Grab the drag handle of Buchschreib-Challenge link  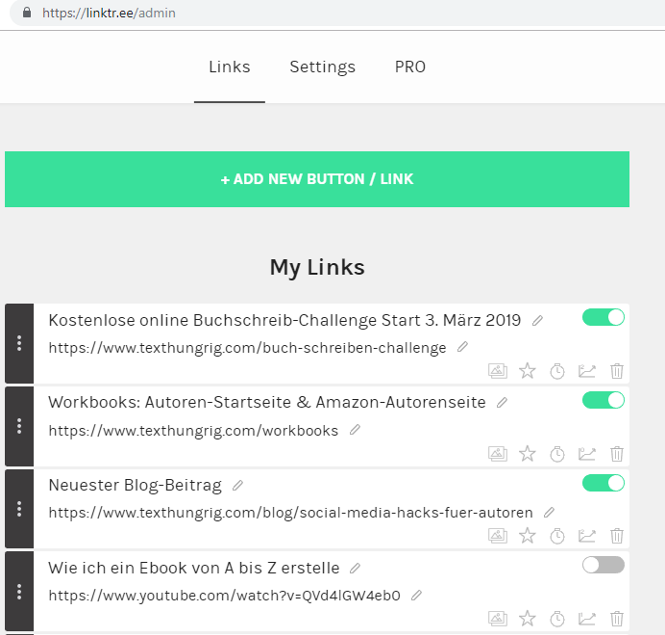(x=20, y=343)
